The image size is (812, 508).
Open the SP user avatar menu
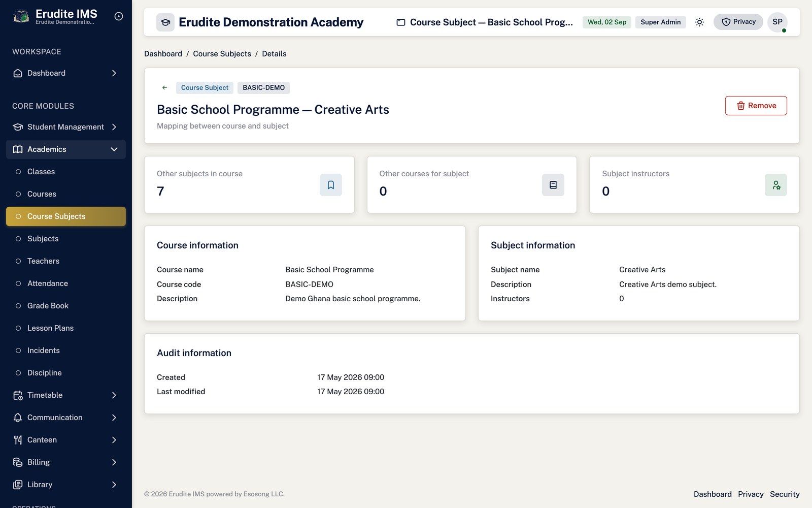(x=777, y=22)
